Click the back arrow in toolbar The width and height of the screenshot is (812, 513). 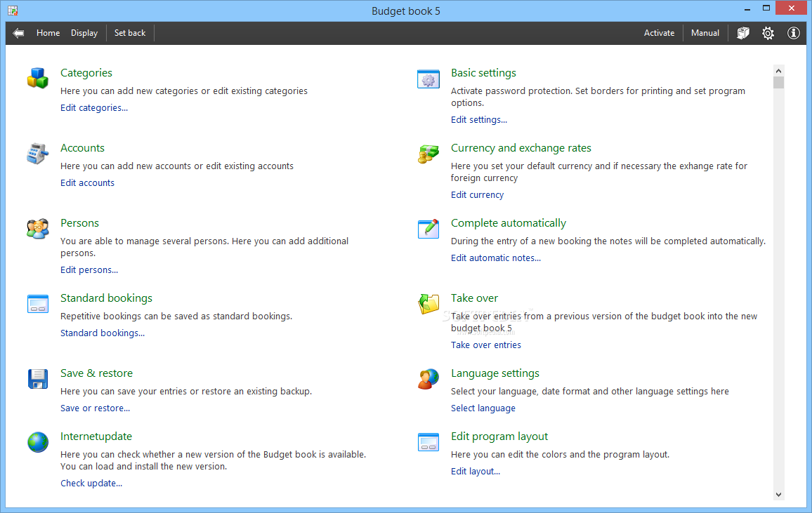point(19,33)
